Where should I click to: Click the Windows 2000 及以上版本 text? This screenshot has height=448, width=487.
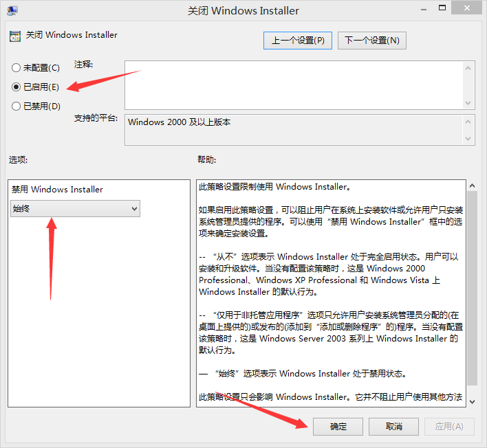coord(180,122)
